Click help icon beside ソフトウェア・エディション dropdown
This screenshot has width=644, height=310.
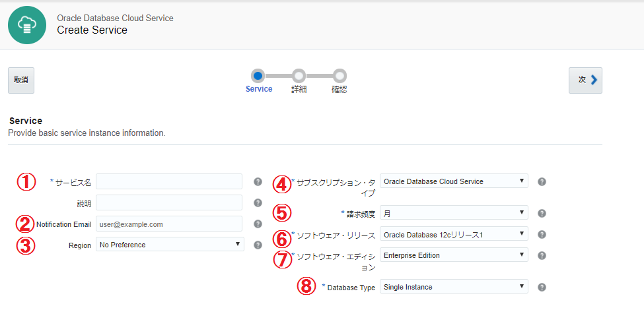pyautogui.click(x=542, y=255)
